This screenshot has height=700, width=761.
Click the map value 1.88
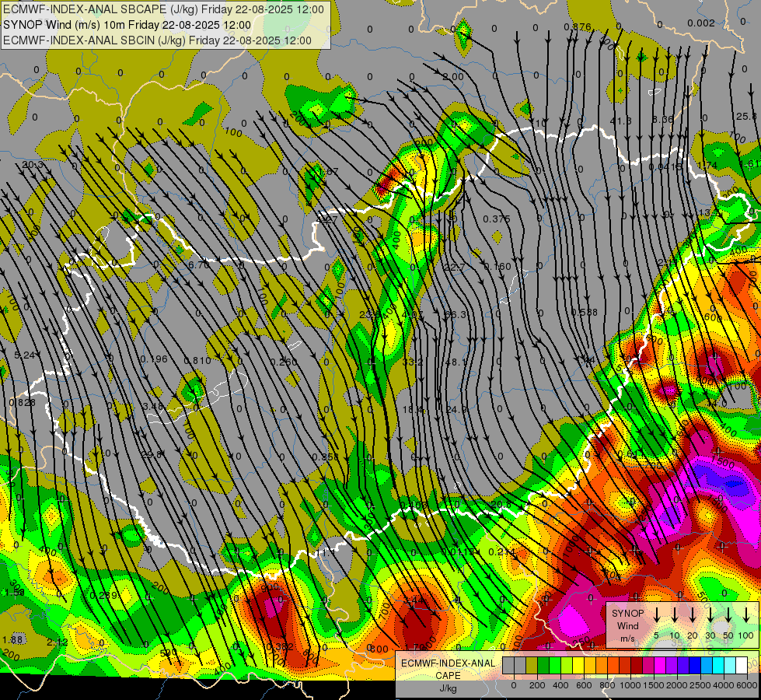point(12,640)
